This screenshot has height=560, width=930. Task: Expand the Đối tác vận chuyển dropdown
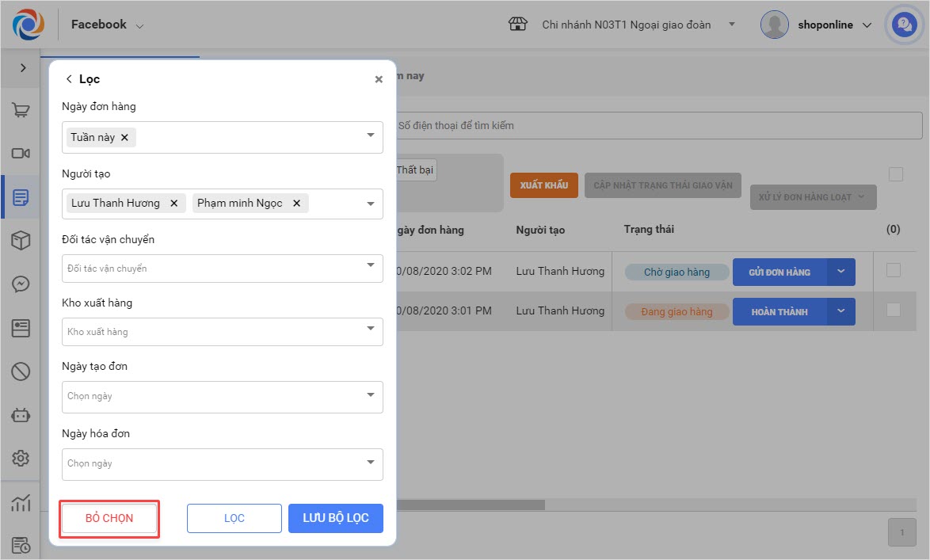click(x=223, y=268)
